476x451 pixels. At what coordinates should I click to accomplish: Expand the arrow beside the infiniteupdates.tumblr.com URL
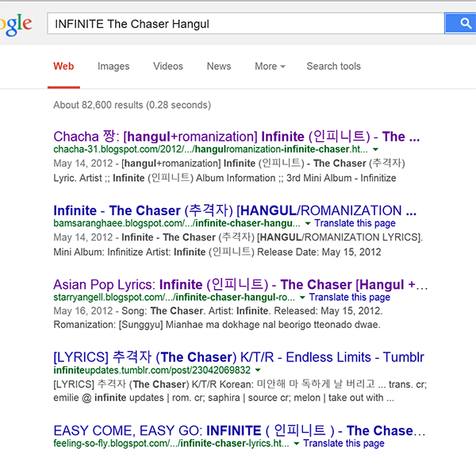click(x=258, y=371)
